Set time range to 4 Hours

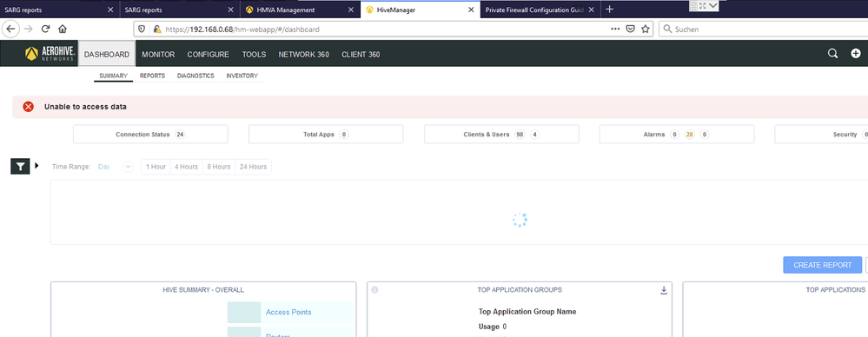(186, 167)
